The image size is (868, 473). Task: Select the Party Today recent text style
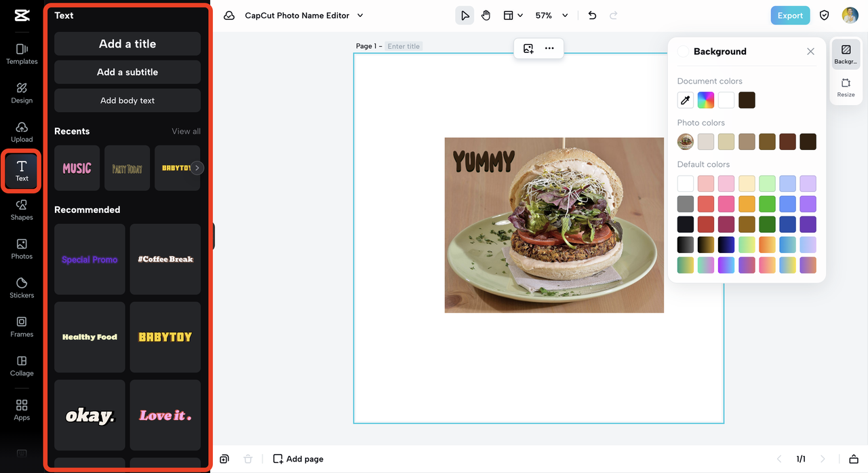[x=127, y=168]
